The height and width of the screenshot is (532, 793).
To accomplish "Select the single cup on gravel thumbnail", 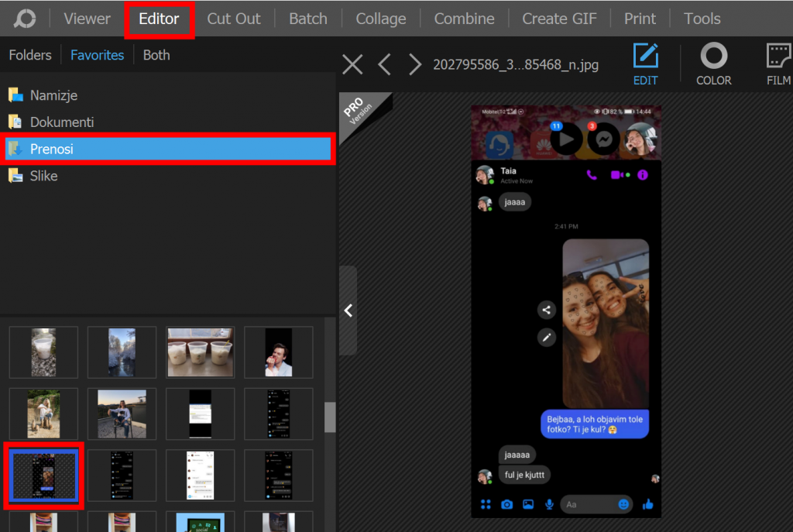I will point(43,352).
